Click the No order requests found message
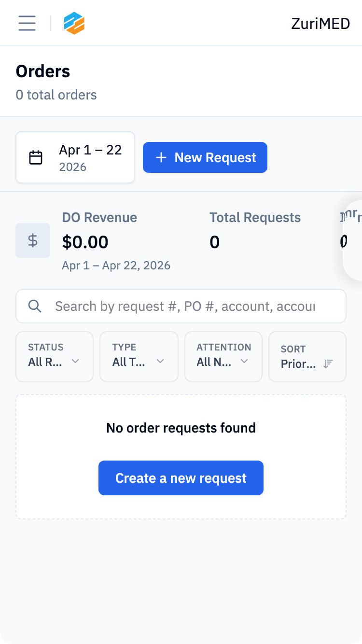Viewport: 362px width, 644px height. click(x=181, y=428)
